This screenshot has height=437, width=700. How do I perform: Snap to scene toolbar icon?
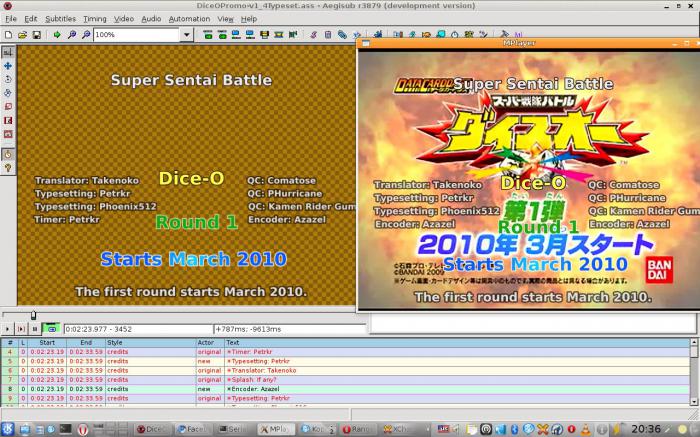[x=279, y=34]
